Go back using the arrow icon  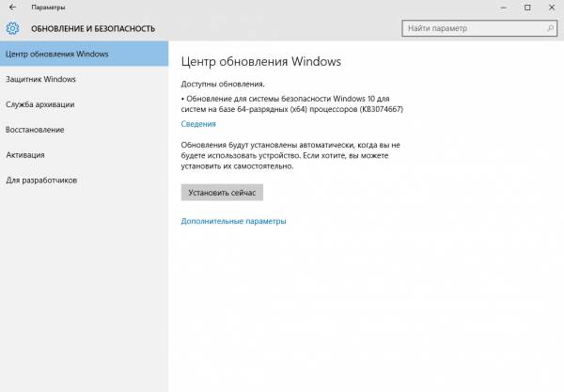pos(12,8)
